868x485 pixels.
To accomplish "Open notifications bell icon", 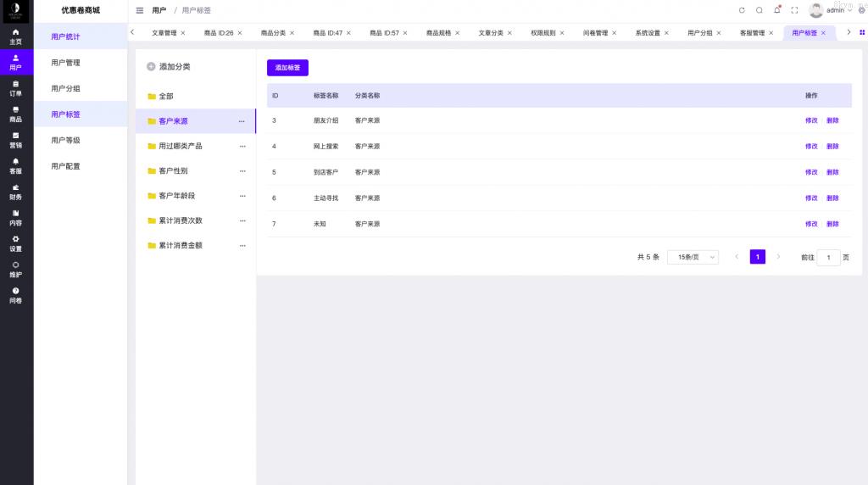I will point(776,10).
